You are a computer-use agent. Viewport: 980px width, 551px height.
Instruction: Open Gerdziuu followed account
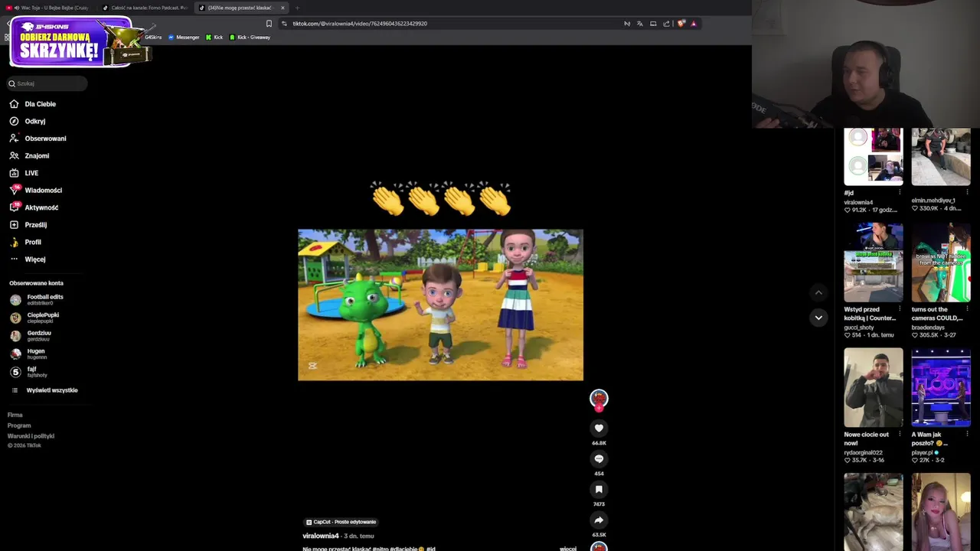click(31, 335)
